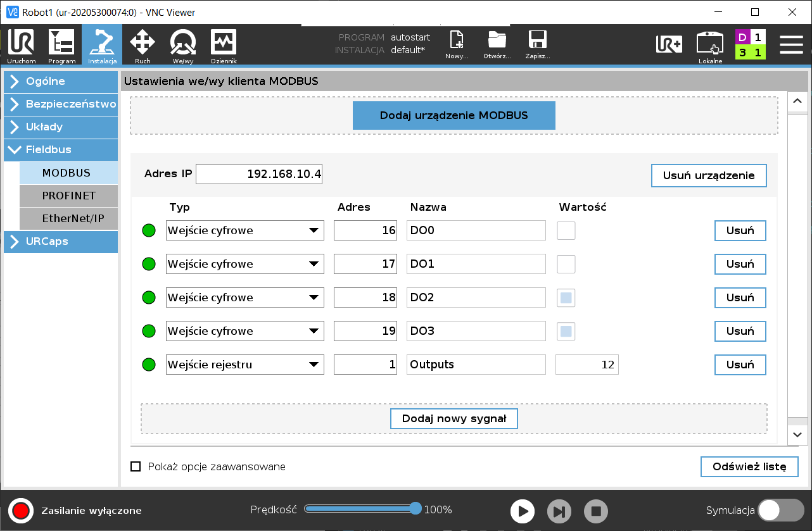
Task: Click the Step forward button in footer
Action: (559, 511)
